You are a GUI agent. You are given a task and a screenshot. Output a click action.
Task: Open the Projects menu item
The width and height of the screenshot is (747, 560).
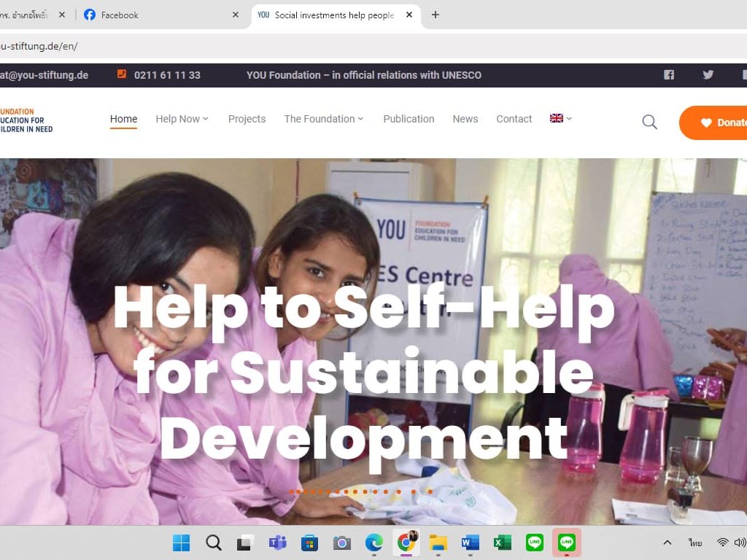247,119
